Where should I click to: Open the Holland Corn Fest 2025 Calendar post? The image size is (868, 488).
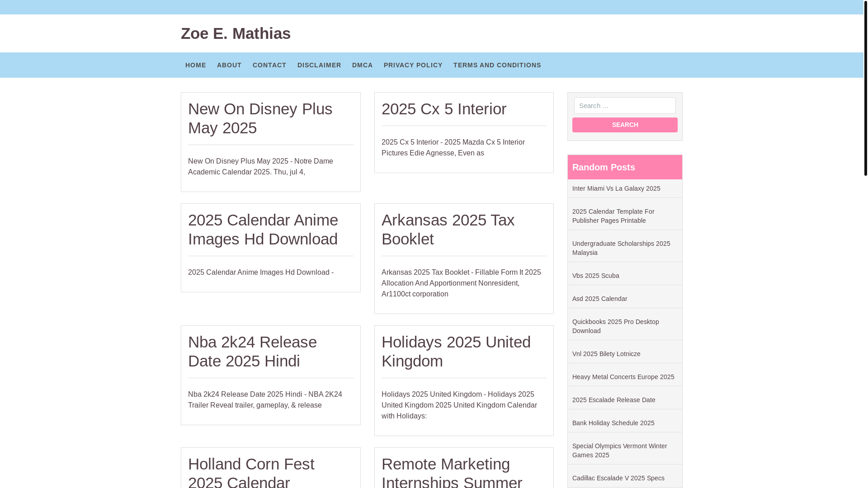[251, 472]
